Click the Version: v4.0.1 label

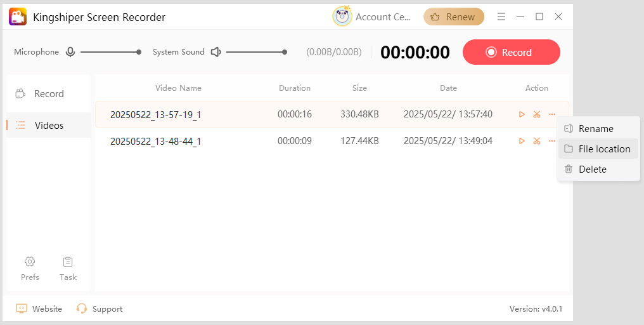536,309
